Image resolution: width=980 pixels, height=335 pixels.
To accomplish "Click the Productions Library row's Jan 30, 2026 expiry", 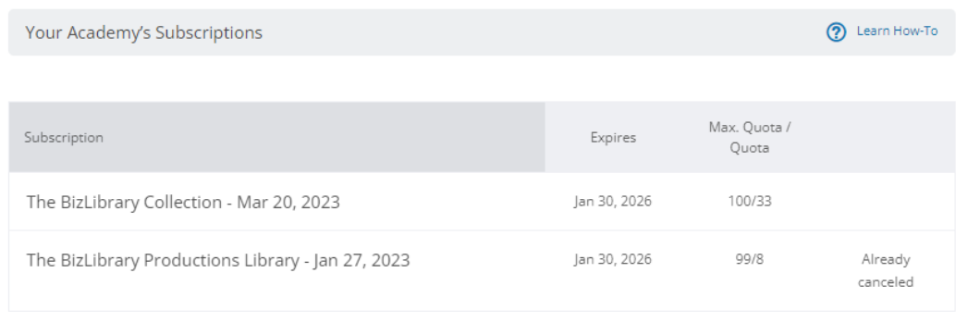I will click(x=612, y=259).
